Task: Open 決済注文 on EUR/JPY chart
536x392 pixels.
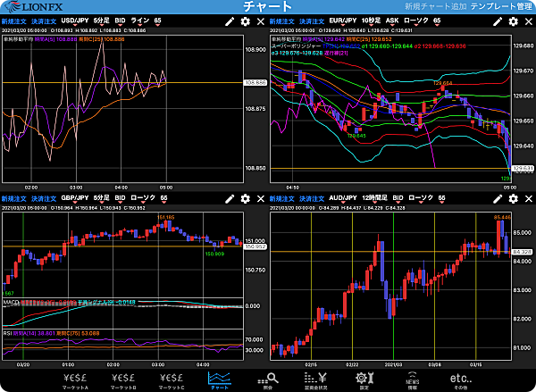Action: (x=312, y=21)
